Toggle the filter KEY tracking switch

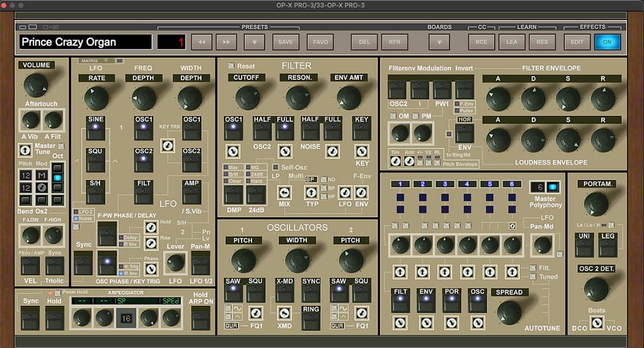[362, 128]
